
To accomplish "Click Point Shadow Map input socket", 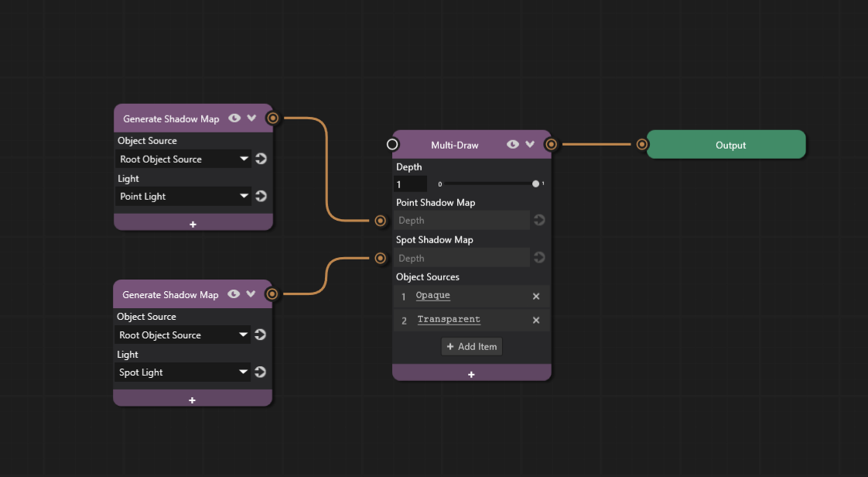I will pyautogui.click(x=381, y=221).
